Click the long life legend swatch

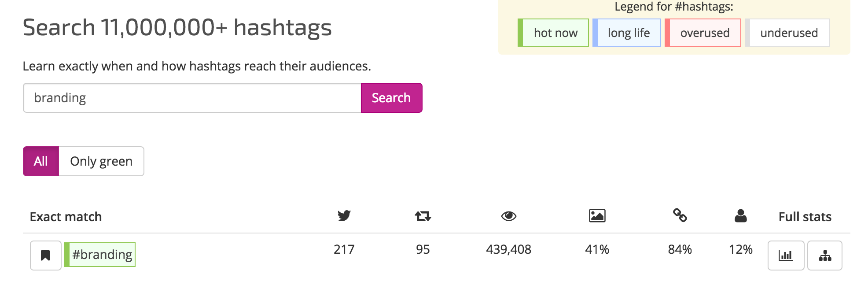(627, 33)
